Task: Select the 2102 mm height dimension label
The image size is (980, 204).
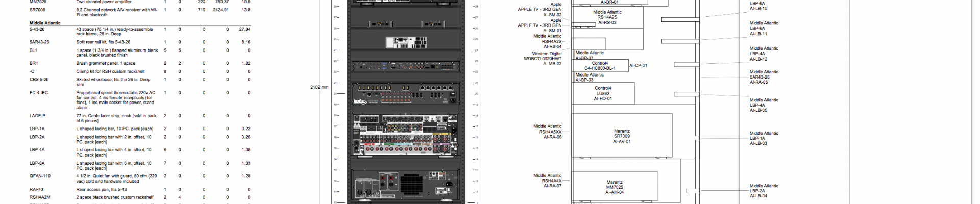Action: pyautogui.click(x=319, y=87)
